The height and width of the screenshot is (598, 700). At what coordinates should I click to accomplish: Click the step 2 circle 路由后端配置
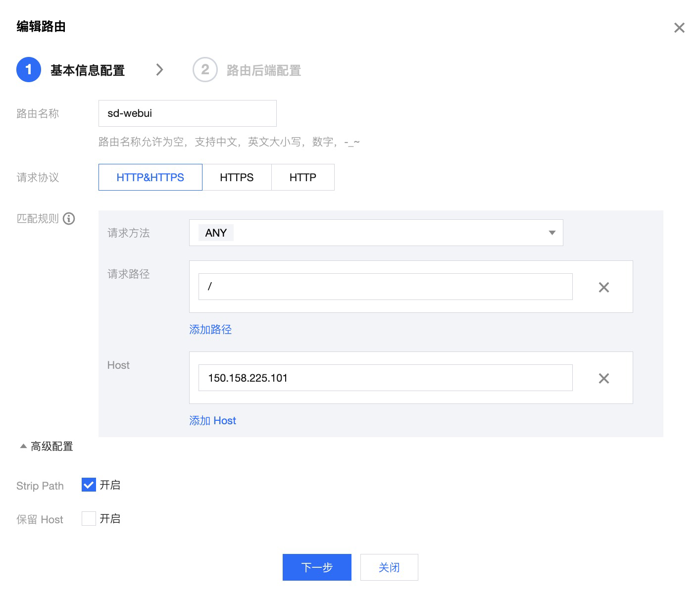click(205, 70)
